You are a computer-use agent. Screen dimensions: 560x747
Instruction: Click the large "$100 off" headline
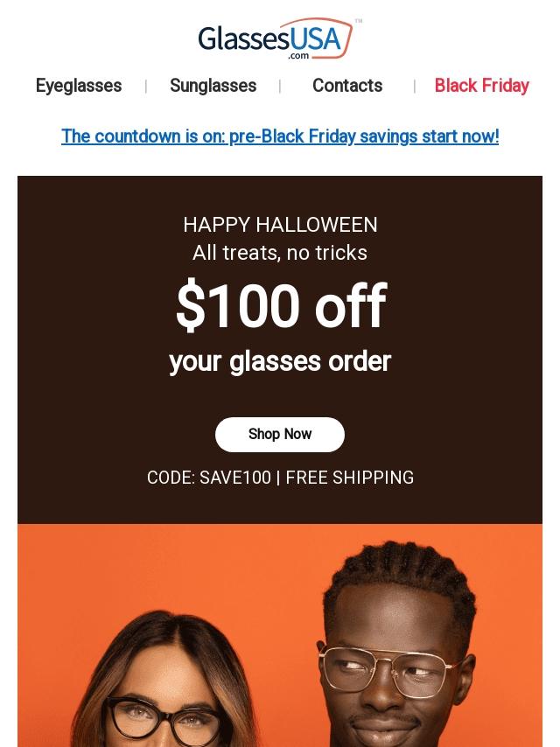tap(280, 307)
